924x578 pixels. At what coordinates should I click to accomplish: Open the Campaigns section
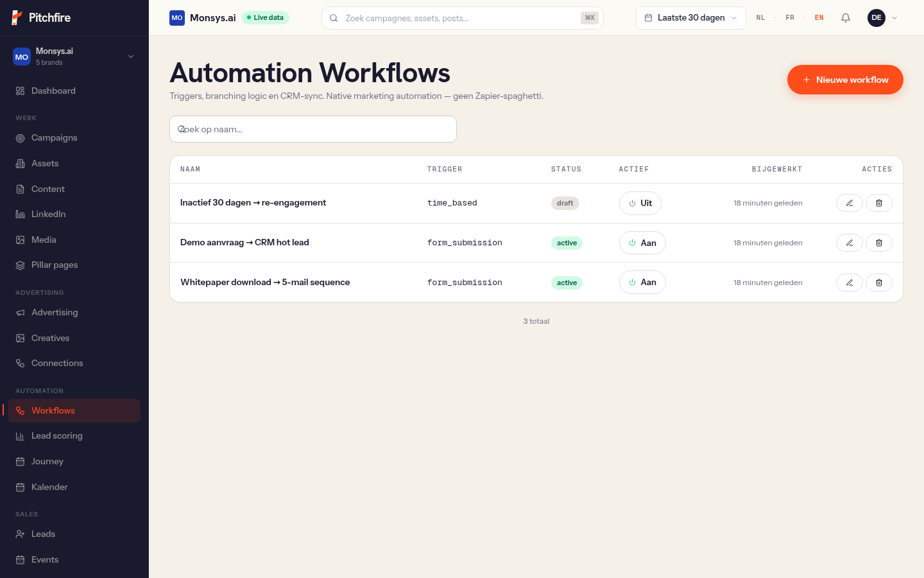[74, 138]
